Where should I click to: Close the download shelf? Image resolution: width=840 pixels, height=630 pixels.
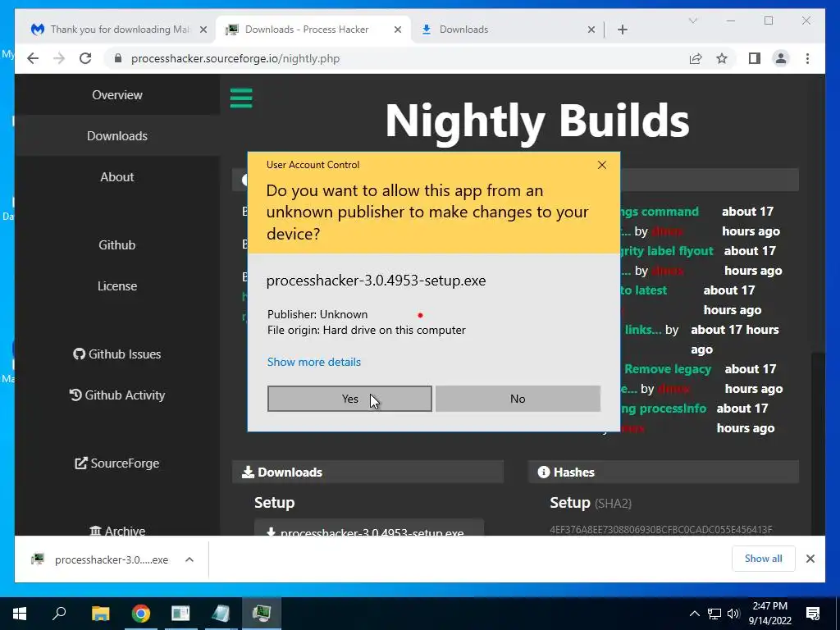click(810, 559)
